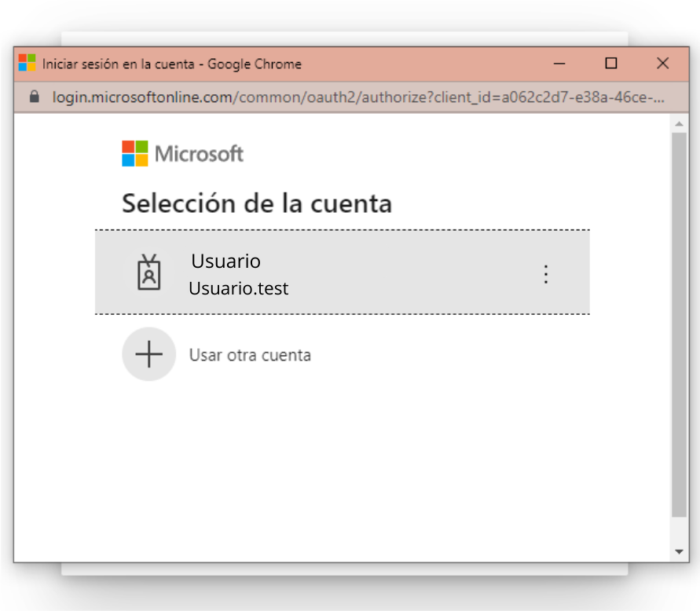Click the Usuario.test email text
Image resolution: width=700 pixels, height=611 pixels.
pos(238,288)
